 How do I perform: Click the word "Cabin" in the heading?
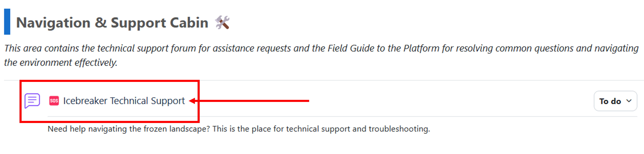(x=189, y=23)
